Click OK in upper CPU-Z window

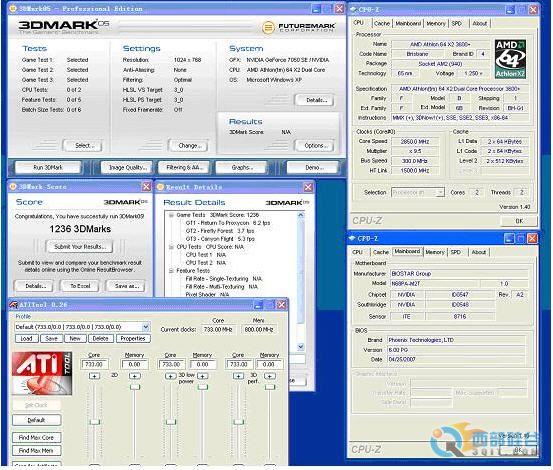pos(519,221)
